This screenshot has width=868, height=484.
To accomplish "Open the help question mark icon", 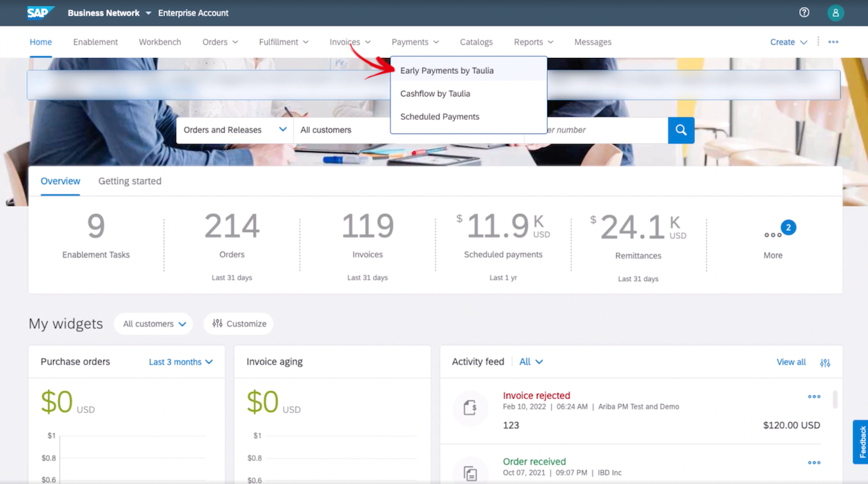I will pos(805,12).
